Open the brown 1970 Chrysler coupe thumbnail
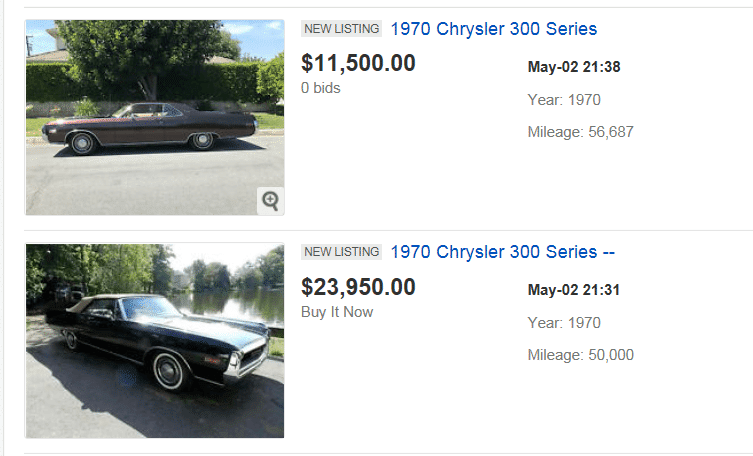The image size is (753, 456). [155, 118]
